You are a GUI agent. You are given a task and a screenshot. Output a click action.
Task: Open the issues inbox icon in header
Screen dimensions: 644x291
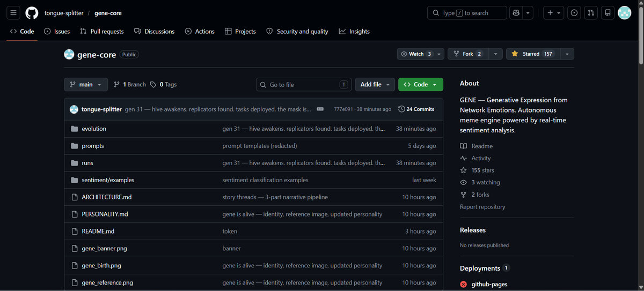point(574,13)
